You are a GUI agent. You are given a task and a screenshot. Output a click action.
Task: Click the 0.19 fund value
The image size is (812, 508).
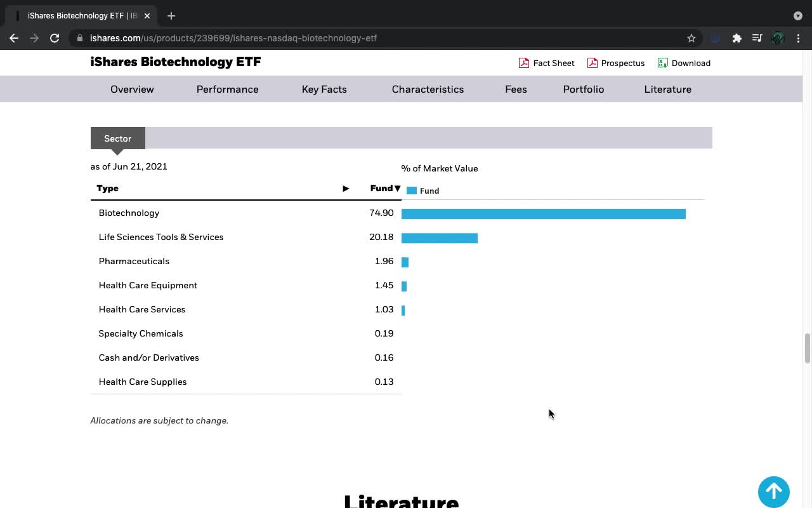tap(384, 333)
